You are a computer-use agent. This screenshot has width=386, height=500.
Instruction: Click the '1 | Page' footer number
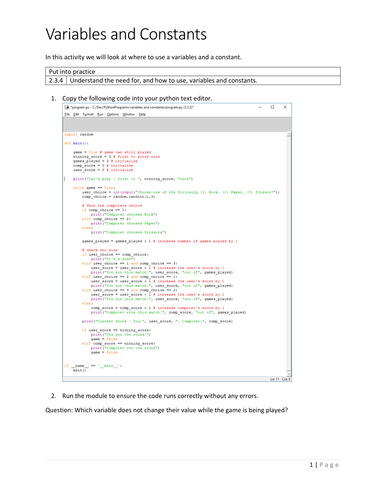tap(324, 465)
